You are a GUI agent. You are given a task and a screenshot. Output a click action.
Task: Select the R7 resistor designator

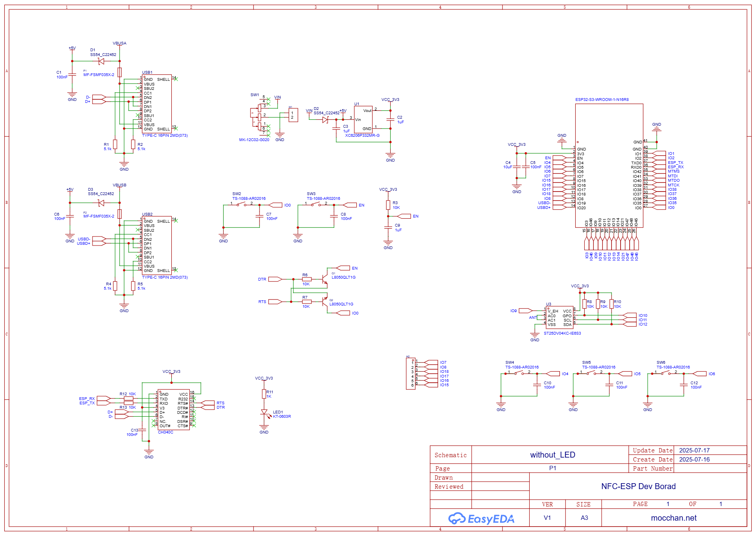[x=305, y=298]
